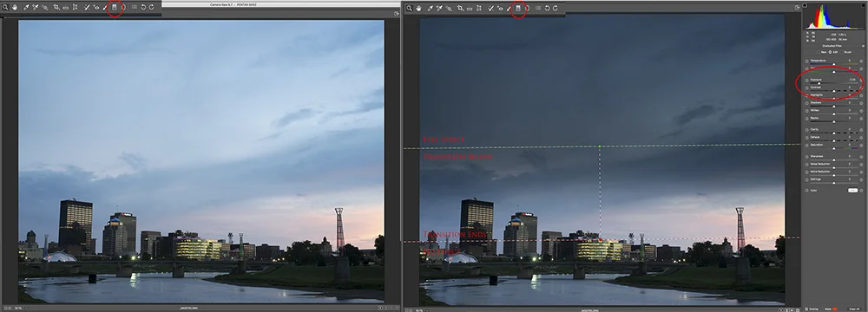Toggle the Overlay checkbox
Screen dimensions: 868x312
pyautogui.click(x=806, y=309)
